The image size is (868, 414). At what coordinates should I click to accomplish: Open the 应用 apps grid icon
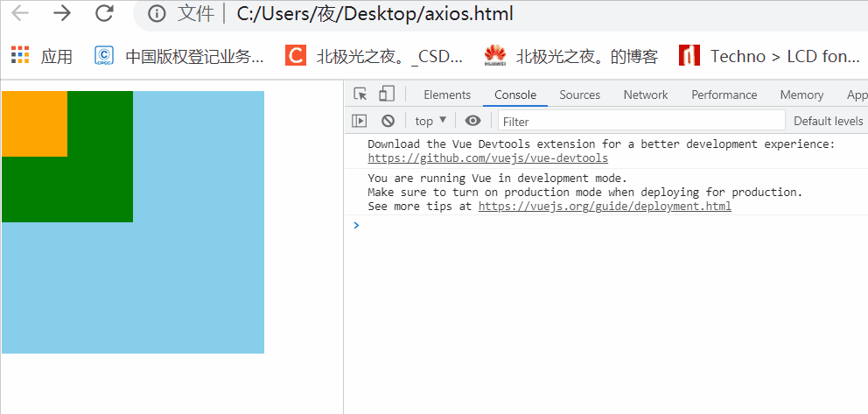(x=20, y=55)
